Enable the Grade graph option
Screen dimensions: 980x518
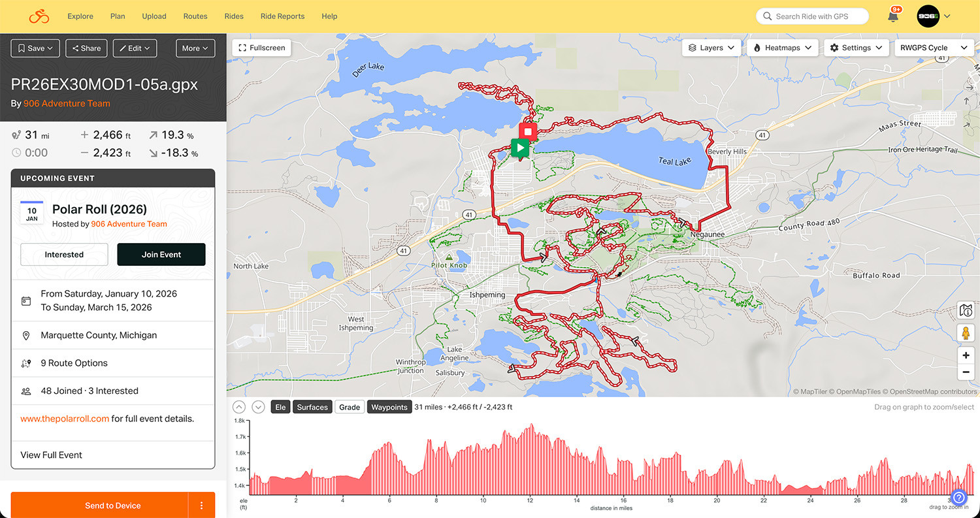pyautogui.click(x=350, y=407)
